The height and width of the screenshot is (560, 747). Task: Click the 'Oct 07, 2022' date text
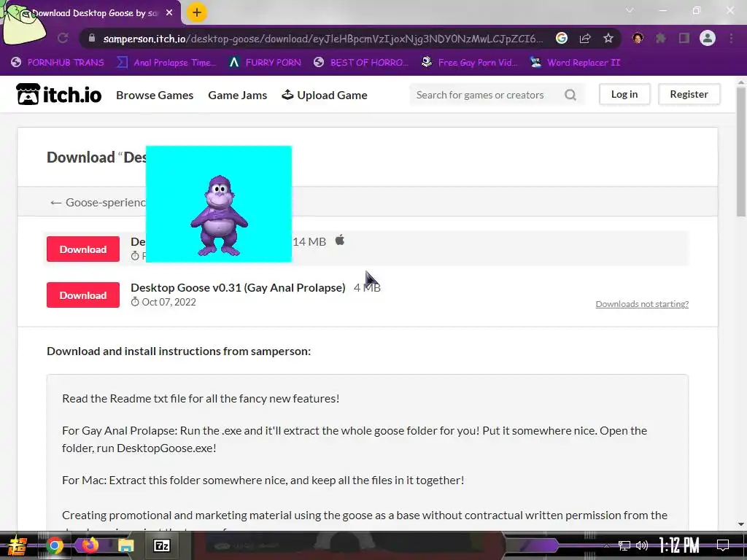(169, 302)
